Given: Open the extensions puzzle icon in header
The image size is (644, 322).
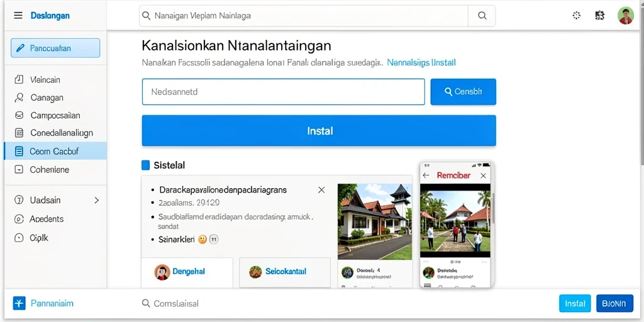Looking at the screenshot, I should tap(599, 16).
